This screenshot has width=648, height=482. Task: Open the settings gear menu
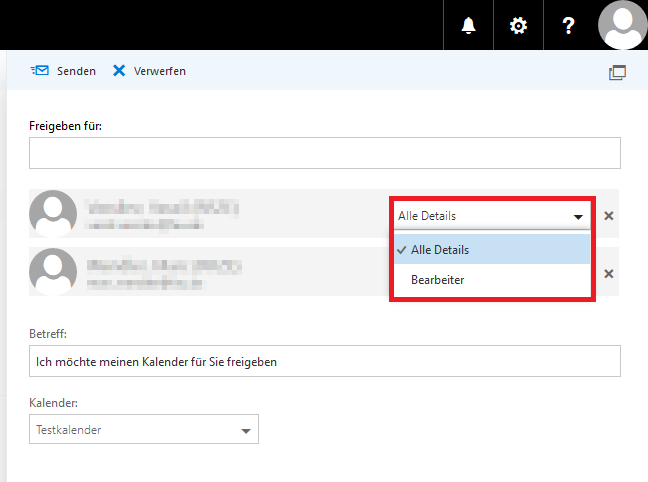tap(518, 25)
